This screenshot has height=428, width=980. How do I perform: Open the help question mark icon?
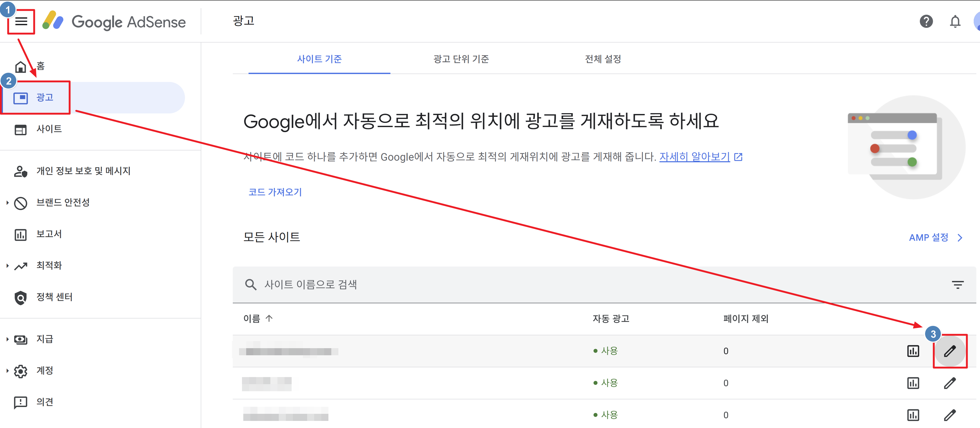point(926,21)
